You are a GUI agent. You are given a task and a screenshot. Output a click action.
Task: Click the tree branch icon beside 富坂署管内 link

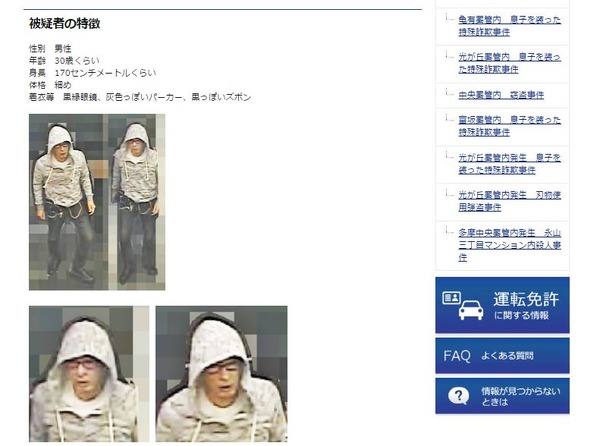449,118
